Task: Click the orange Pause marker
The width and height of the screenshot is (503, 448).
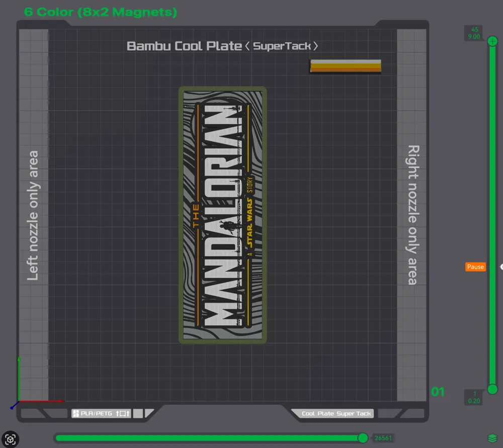Action: tap(475, 267)
